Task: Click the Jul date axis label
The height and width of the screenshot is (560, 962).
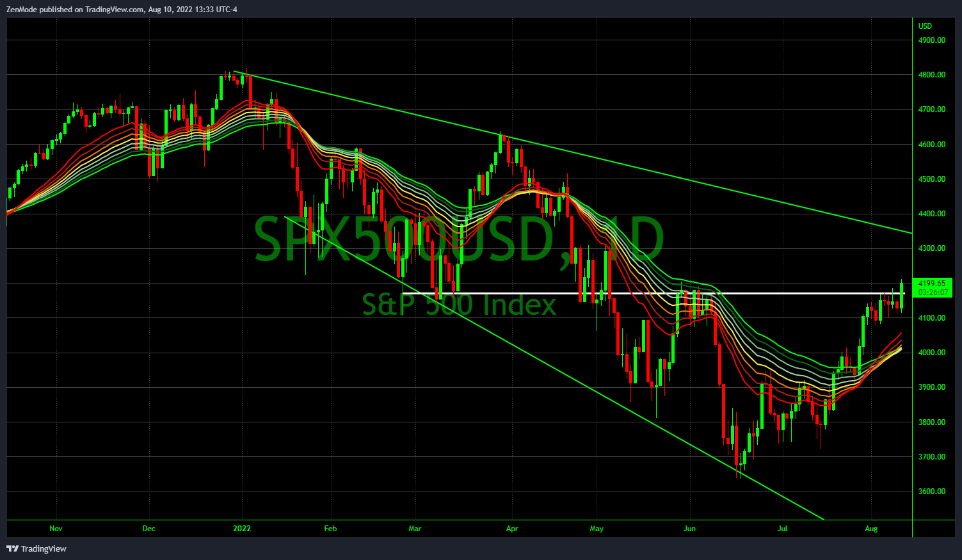Action: (782, 529)
